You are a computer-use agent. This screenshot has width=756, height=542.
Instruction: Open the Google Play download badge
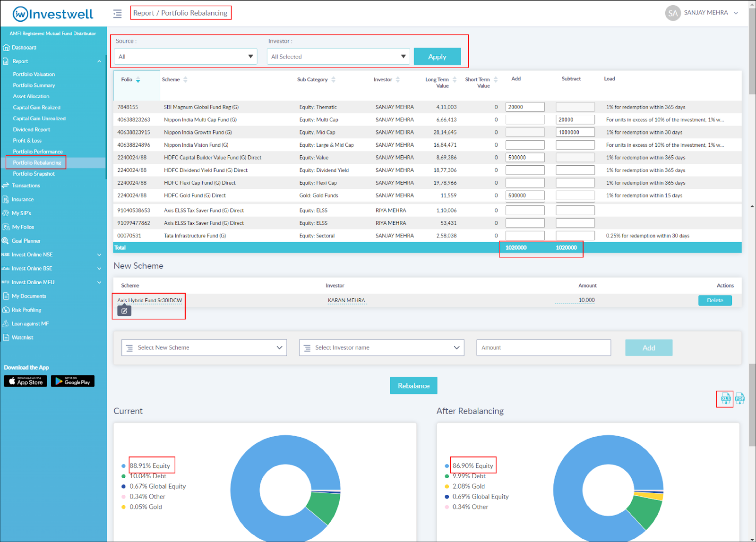point(73,381)
